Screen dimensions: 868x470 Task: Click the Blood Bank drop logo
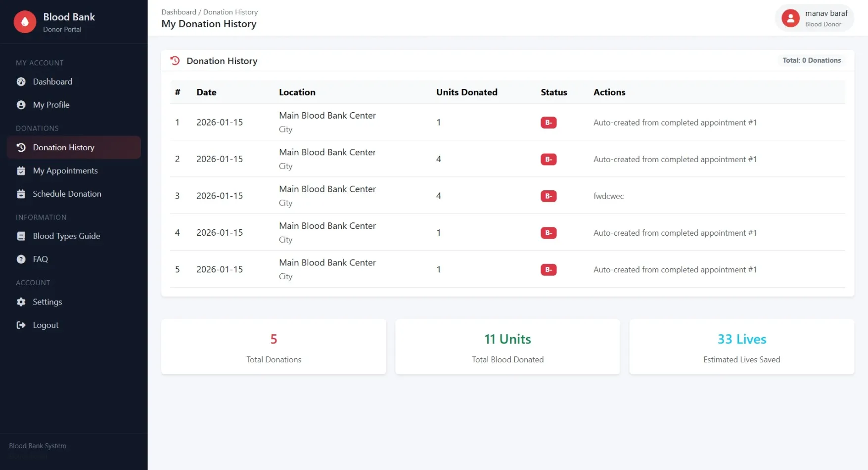(24, 22)
